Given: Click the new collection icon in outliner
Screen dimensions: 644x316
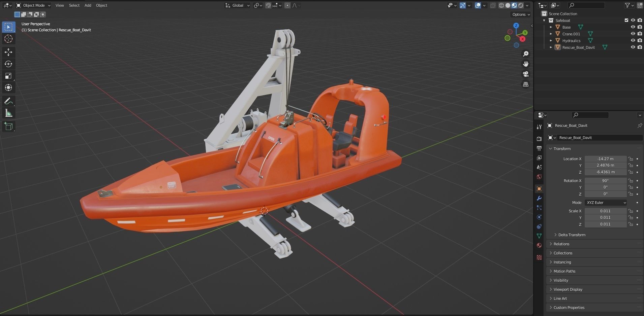Looking at the screenshot, I should click(640, 5).
